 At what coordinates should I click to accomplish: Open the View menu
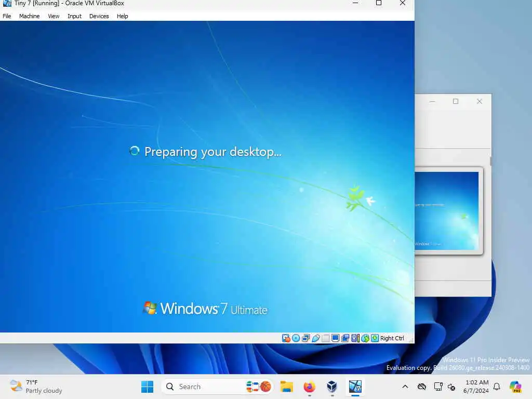(54, 16)
